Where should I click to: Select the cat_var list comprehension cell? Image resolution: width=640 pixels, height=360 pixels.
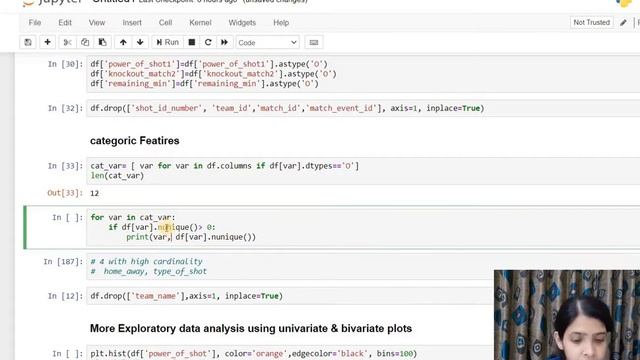coord(363,171)
